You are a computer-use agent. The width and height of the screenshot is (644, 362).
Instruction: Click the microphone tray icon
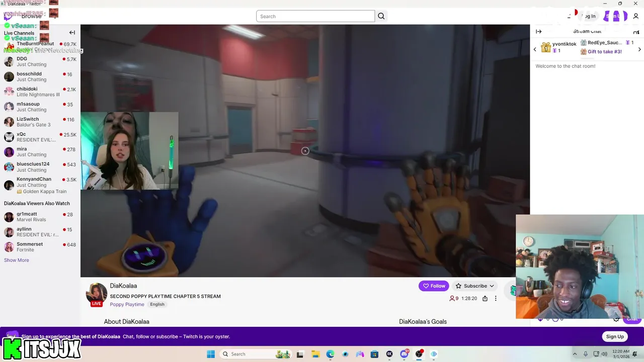(585, 354)
